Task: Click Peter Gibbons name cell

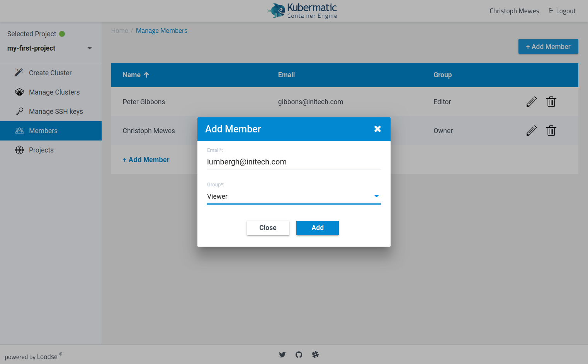Action: click(x=144, y=102)
